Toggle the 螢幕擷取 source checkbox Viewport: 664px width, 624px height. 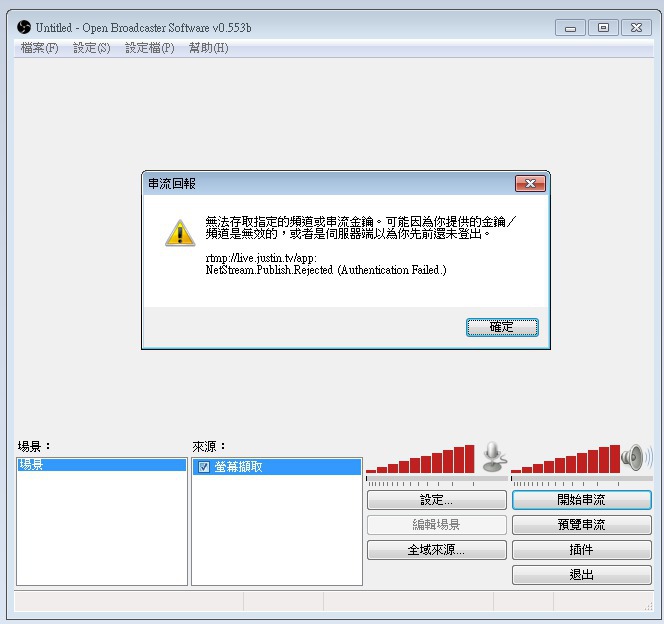(x=204, y=467)
